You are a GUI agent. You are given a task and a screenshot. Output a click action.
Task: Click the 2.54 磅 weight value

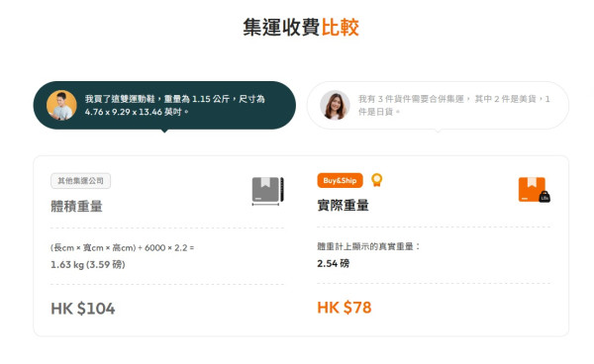[x=333, y=263]
